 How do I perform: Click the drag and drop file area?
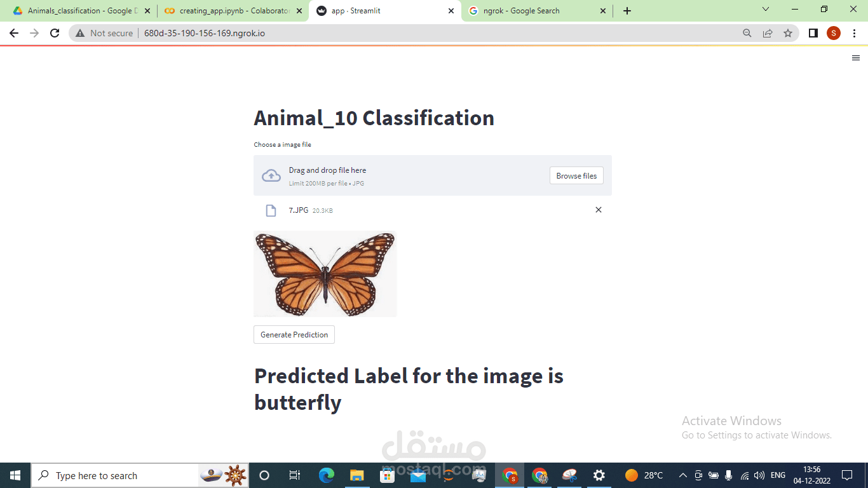[433, 175]
